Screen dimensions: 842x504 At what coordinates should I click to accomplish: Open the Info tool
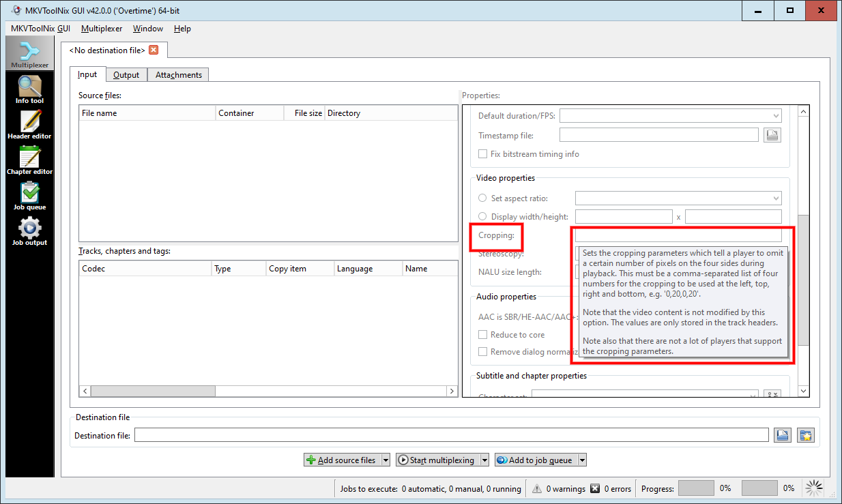click(x=29, y=89)
